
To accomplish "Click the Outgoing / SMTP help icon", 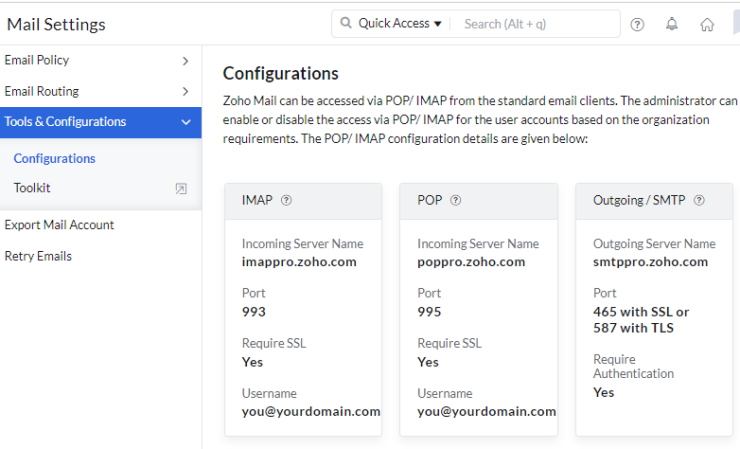I will coord(699,200).
